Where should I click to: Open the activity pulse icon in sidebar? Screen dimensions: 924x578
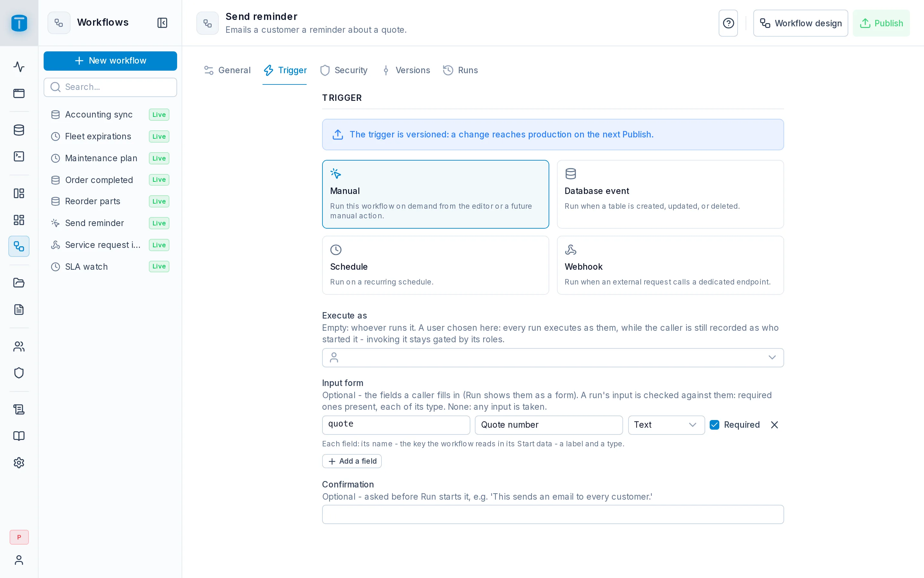19,67
